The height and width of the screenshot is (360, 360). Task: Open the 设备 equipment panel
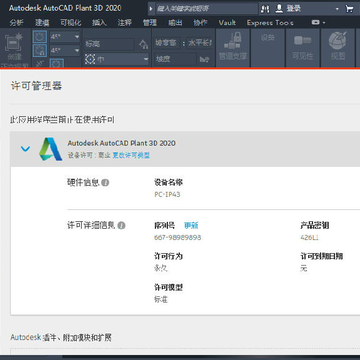click(268, 47)
